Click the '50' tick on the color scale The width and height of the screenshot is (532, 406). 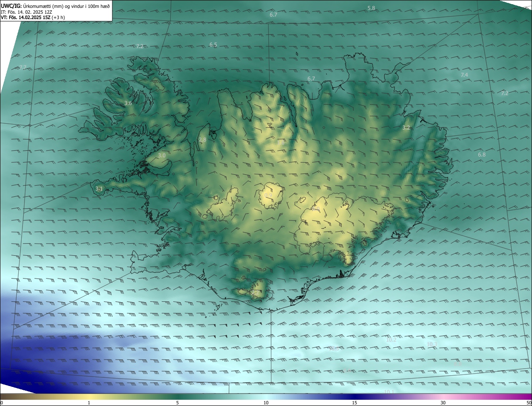(529, 403)
